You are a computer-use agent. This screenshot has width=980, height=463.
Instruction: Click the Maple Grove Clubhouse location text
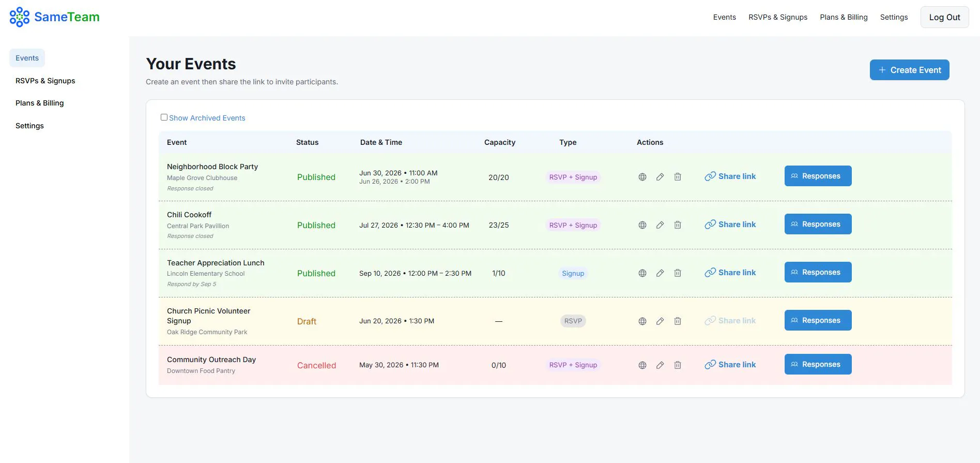(202, 178)
